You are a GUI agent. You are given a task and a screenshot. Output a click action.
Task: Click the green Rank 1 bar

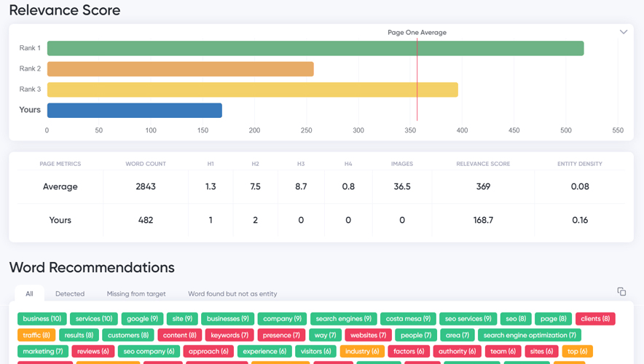(315, 49)
